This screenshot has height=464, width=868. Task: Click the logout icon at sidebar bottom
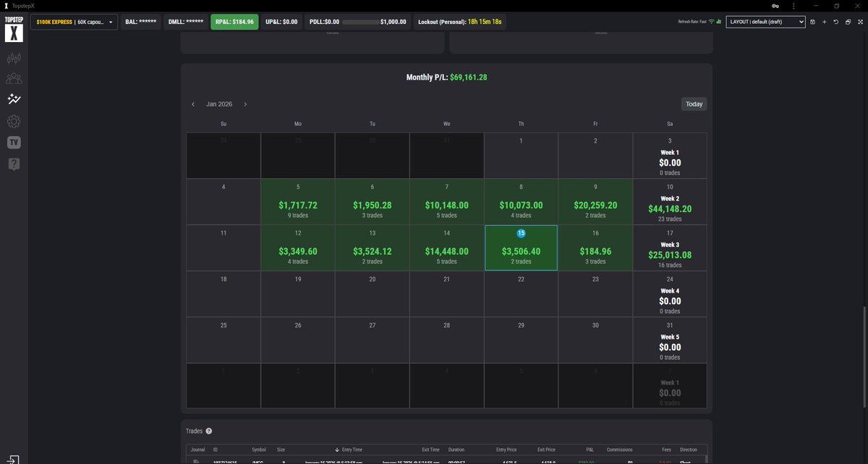coord(13,458)
